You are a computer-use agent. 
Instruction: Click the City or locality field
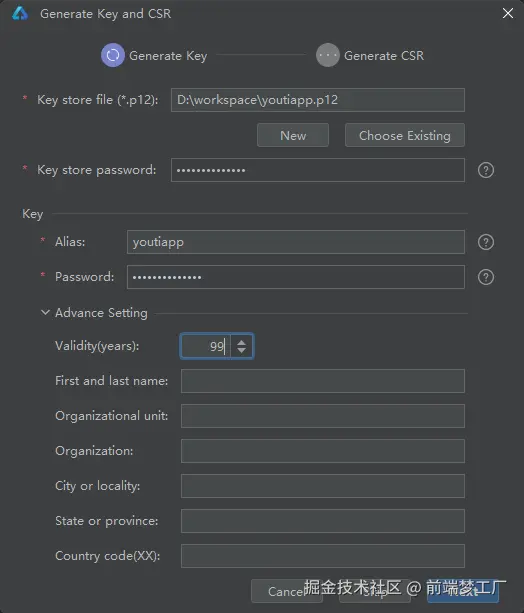point(323,486)
